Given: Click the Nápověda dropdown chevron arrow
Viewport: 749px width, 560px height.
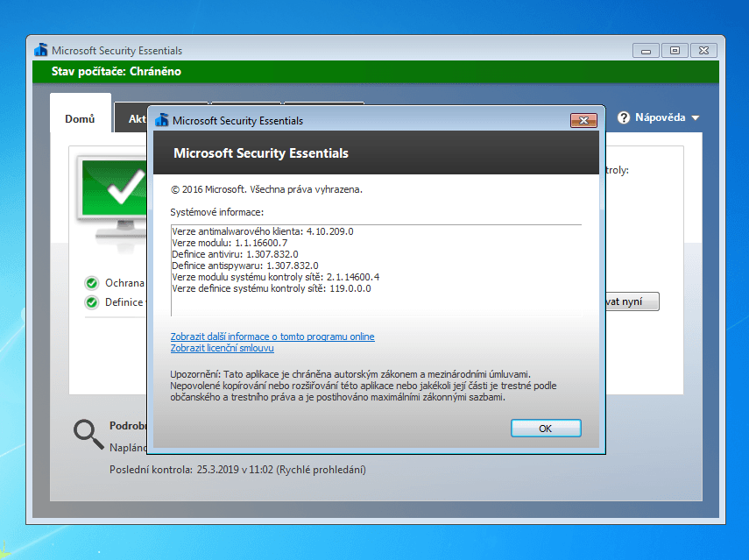Looking at the screenshot, I should (x=693, y=117).
